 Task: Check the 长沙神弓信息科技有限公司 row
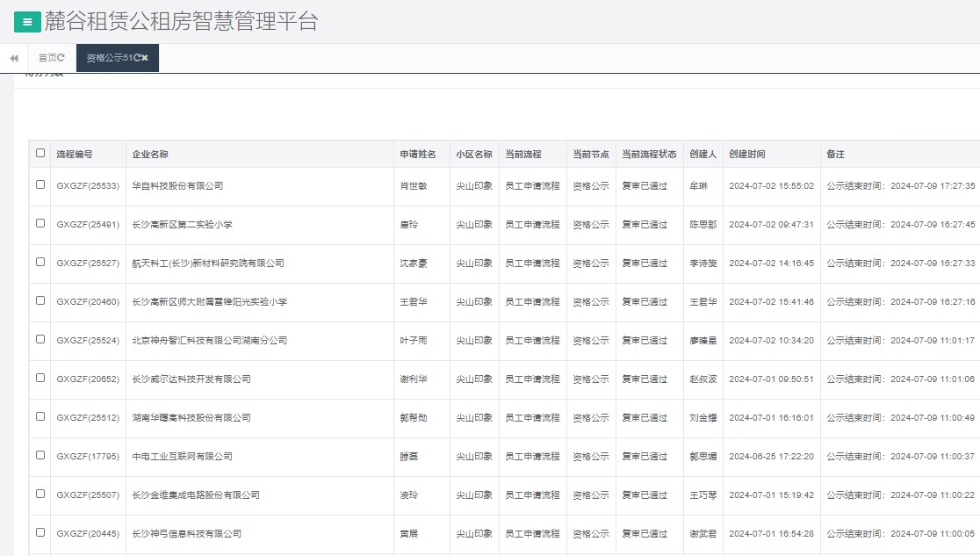[x=40, y=533]
